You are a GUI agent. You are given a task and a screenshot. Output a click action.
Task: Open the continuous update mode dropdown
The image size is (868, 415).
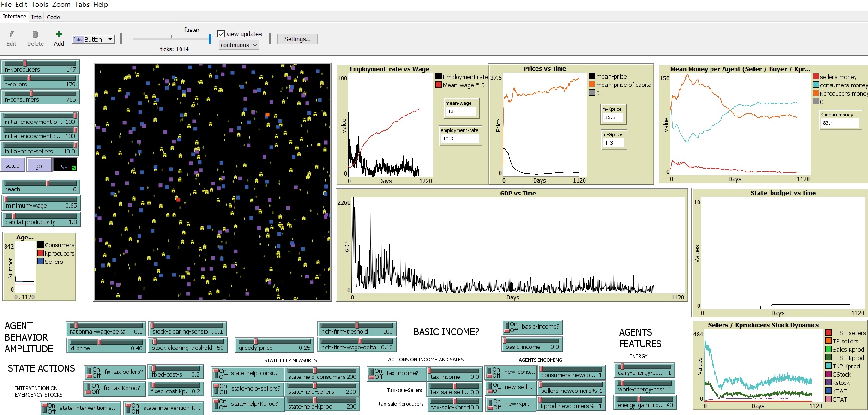tap(239, 45)
